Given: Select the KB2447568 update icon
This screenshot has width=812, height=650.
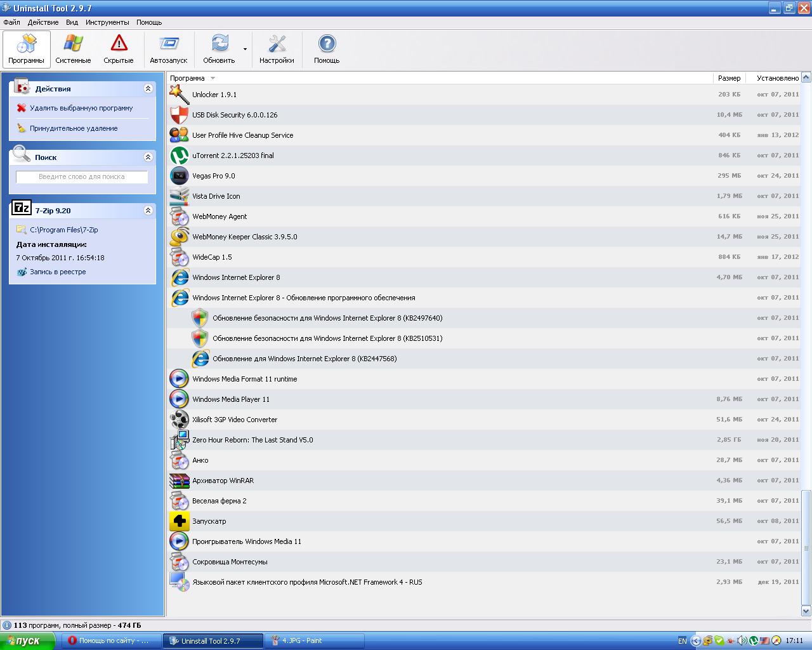Looking at the screenshot, I should click(x=200, y=359).
